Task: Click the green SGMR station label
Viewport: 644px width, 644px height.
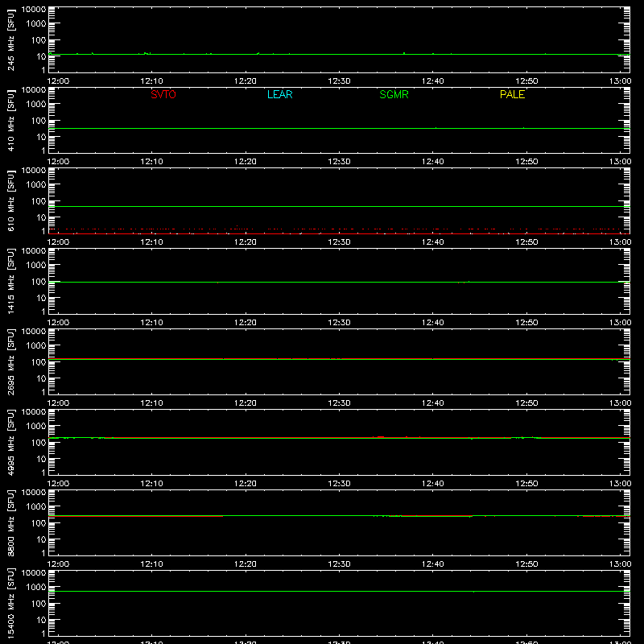Action: click(394, 94)
